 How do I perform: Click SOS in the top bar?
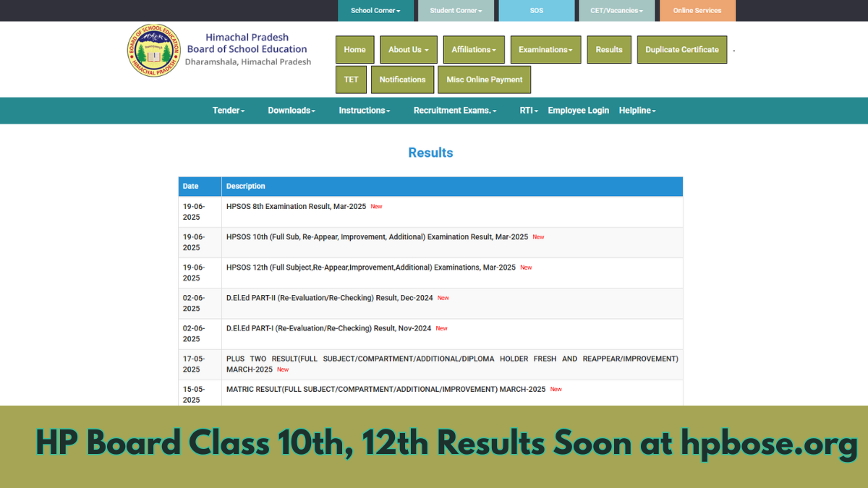[536, 11]
